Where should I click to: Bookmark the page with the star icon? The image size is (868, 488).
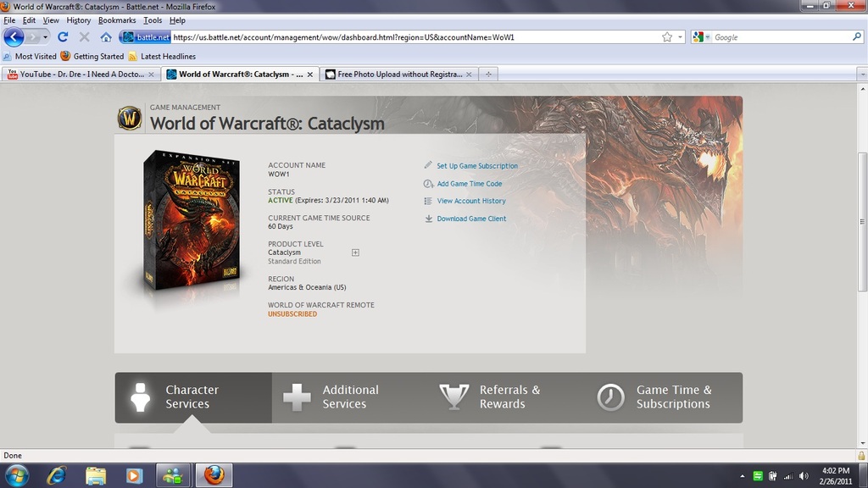coord(667,37)
